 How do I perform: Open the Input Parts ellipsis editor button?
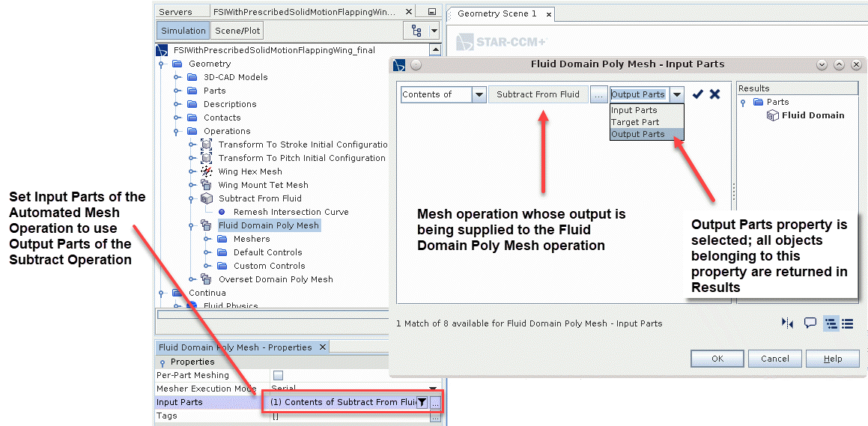pos(435,402)
